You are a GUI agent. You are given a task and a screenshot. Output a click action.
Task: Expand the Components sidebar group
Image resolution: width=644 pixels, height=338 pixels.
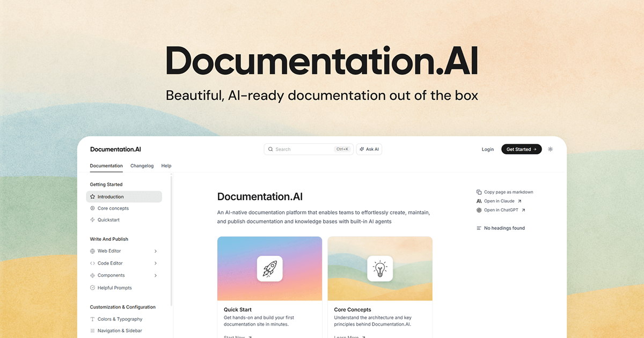156,276
